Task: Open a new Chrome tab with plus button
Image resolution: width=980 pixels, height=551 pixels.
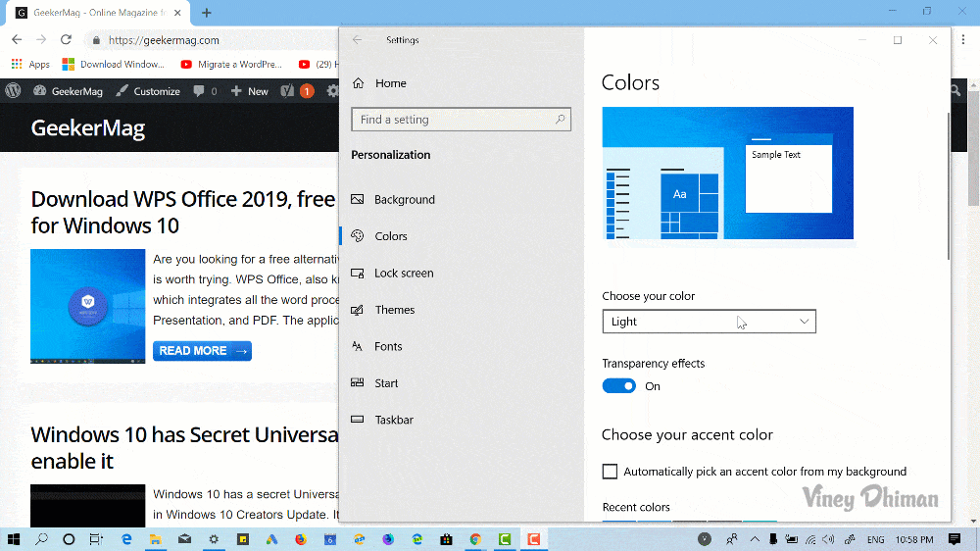Action: pos(206,13)
